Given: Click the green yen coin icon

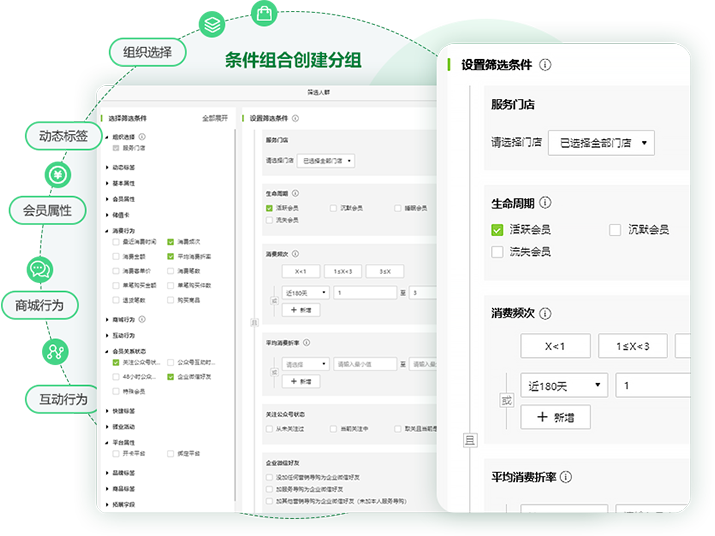Looking at the screenshot, I should [x=58, y=175].
